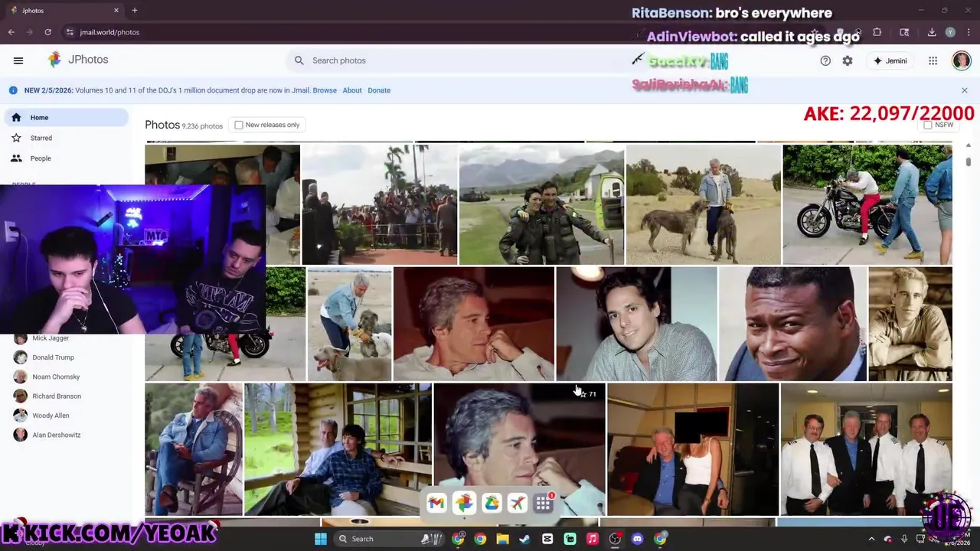980x551 pixels.
Task: Open the dock apps grid with notification badge
Action: tap(544, 503)
